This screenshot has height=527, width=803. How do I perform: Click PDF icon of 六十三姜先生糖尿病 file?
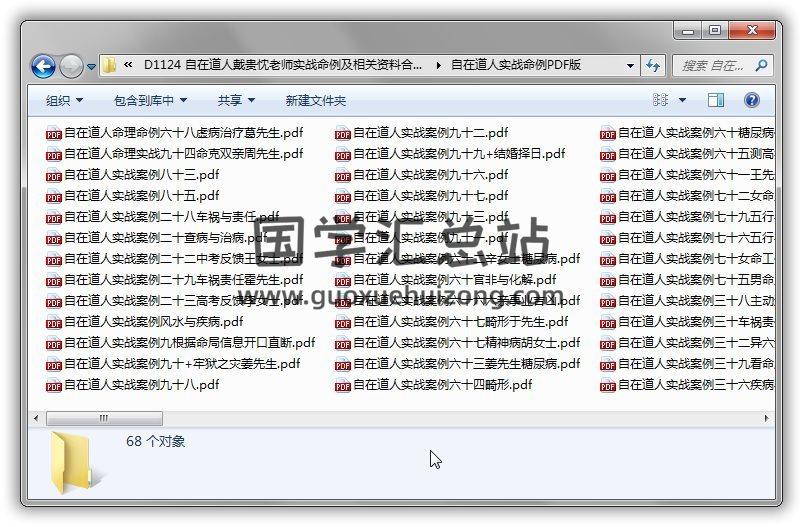pyautogui.click(x=343, y=365)
